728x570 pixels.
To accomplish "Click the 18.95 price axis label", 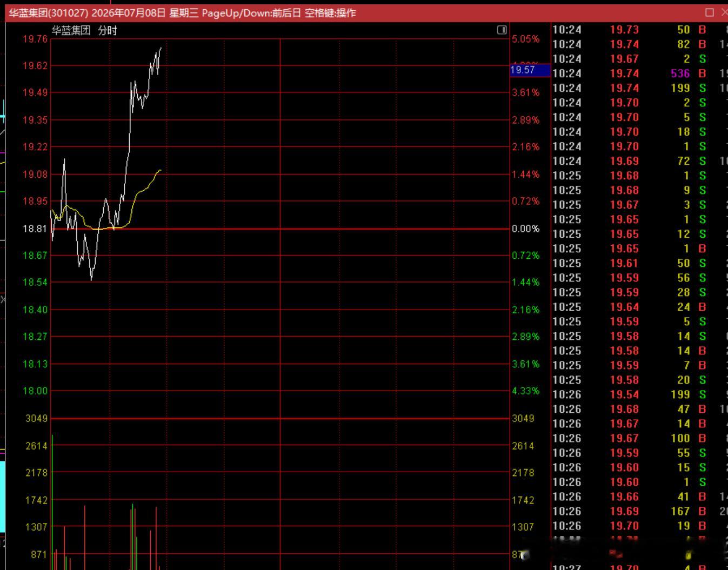I will [x=35, y=202].
